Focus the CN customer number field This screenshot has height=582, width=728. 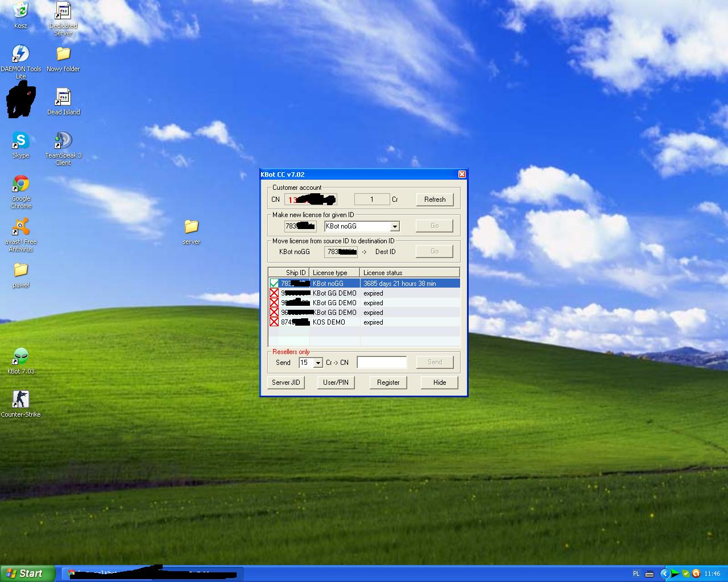pyautogui.click(x=311, y=199)
